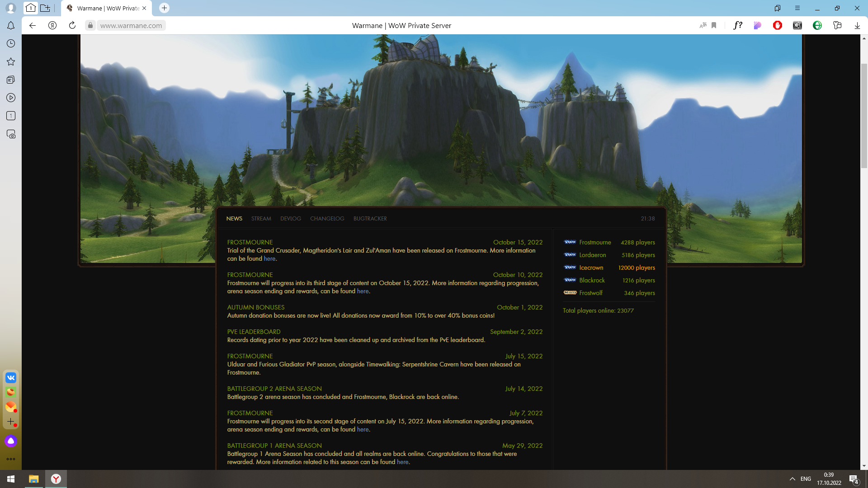The width and height of the screenshot is (868, 488).
Task: Open the Yandex home circle icon
Action: (52, 25)
